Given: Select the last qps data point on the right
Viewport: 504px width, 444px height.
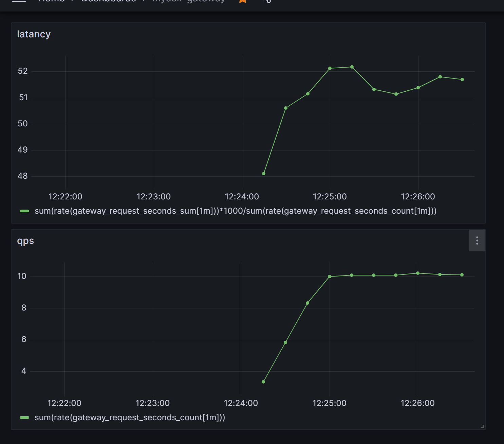Looking at the screenshot, I should click(462, 275).
